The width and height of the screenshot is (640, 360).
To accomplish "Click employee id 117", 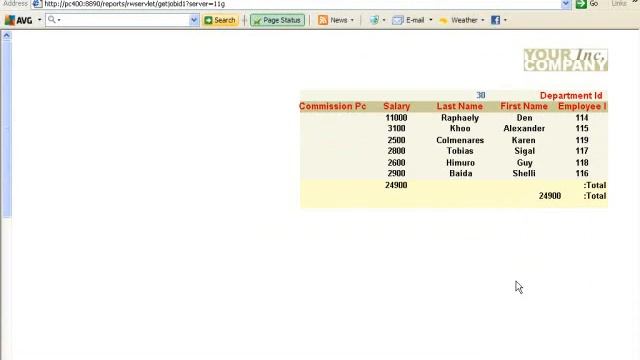I will (x=582, y=151).
